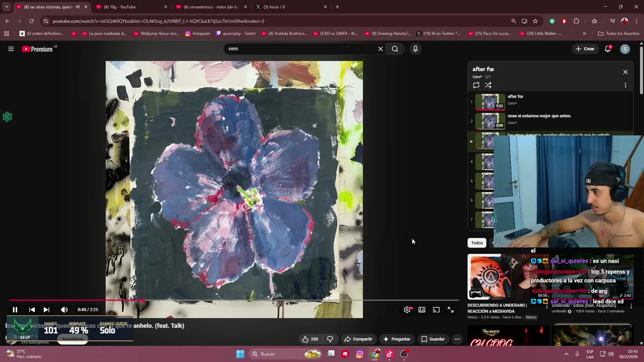Click the Preguntar button
This screenshot has width=644, height=362.
coord(397,339)
